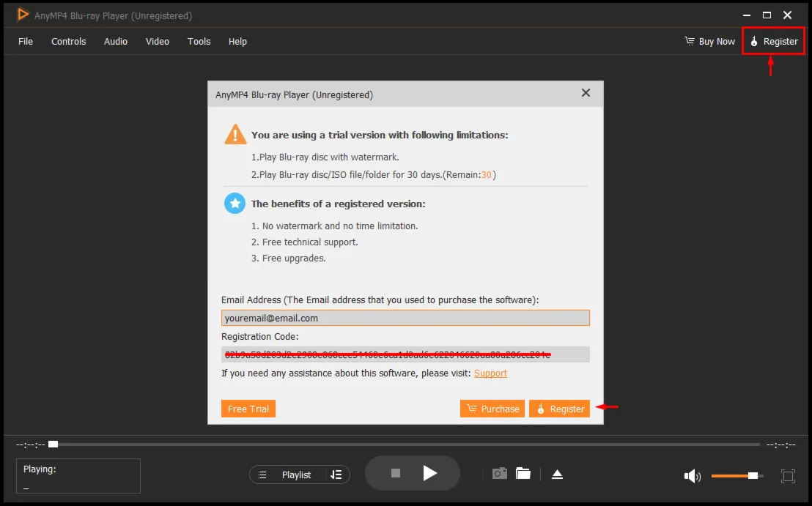The height and width of the screenshot is (506, 812).
Task: Click text '3. Free upgrades.'
Action: pyautogui.click(x=289, y=258)
